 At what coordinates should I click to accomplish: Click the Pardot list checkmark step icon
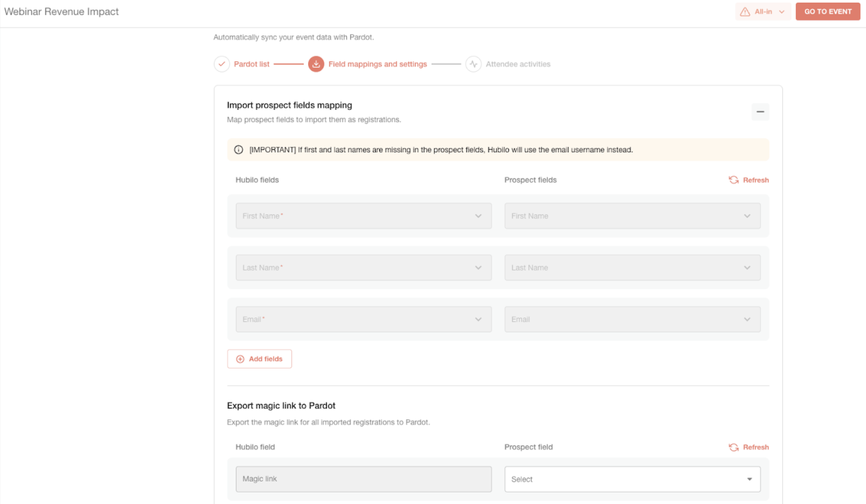pyautogui.click(x=222, y=64)
